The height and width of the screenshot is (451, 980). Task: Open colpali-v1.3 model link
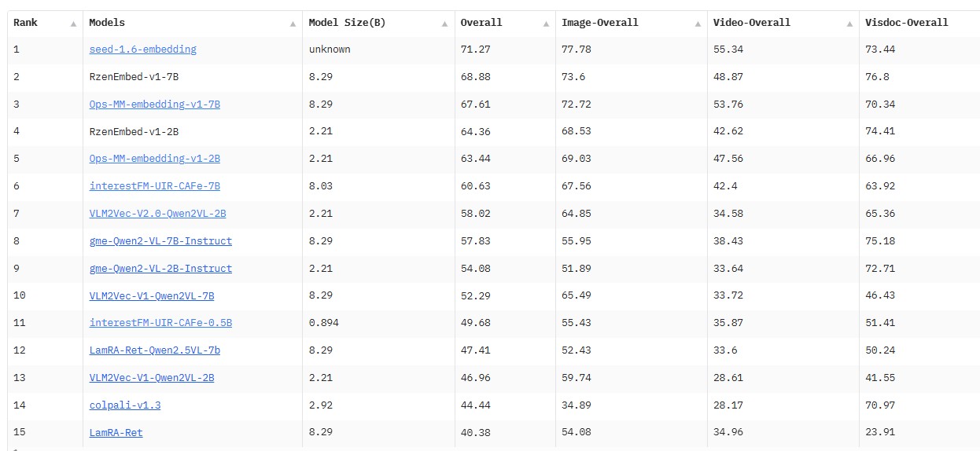124,405
